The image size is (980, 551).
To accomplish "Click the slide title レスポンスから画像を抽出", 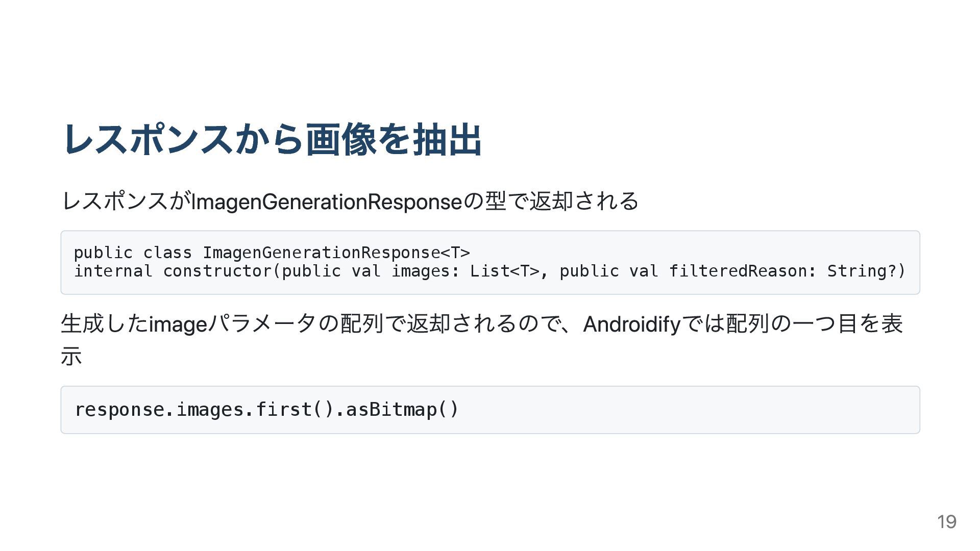I will [x=272, y=139].
